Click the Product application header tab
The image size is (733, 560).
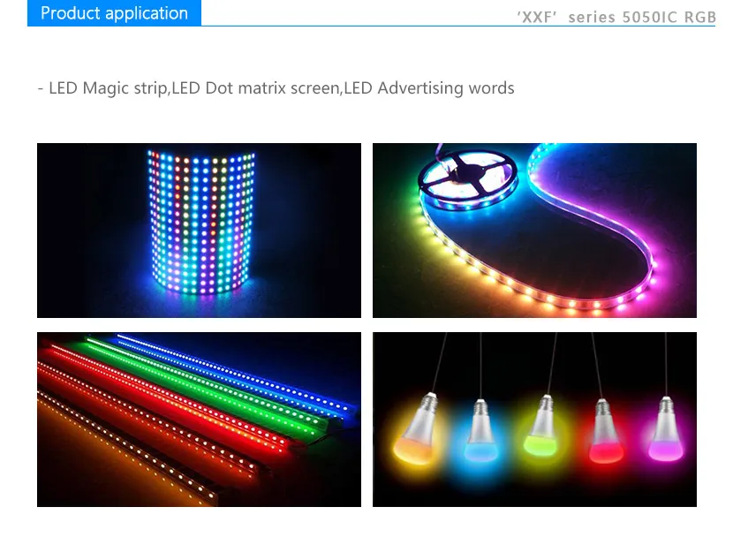pos(114,13)
